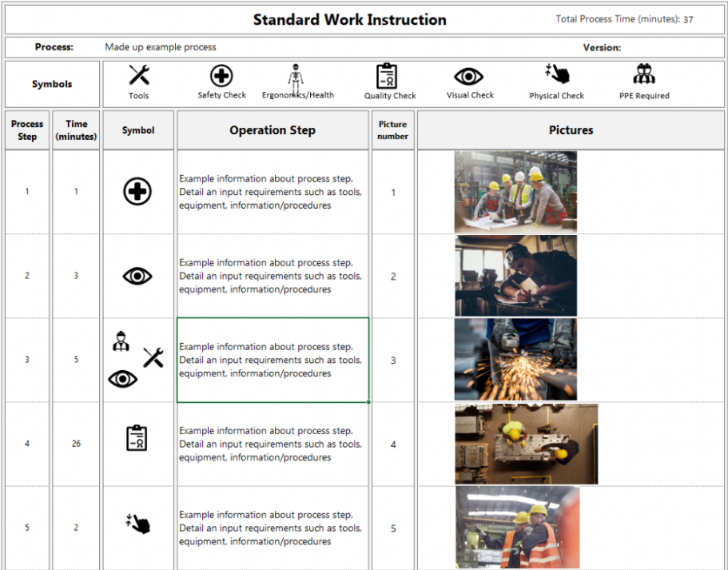
Task: Select the highlighted Operation Step cell in row 3
Action: pyautogui.click(x=273, y=360)
